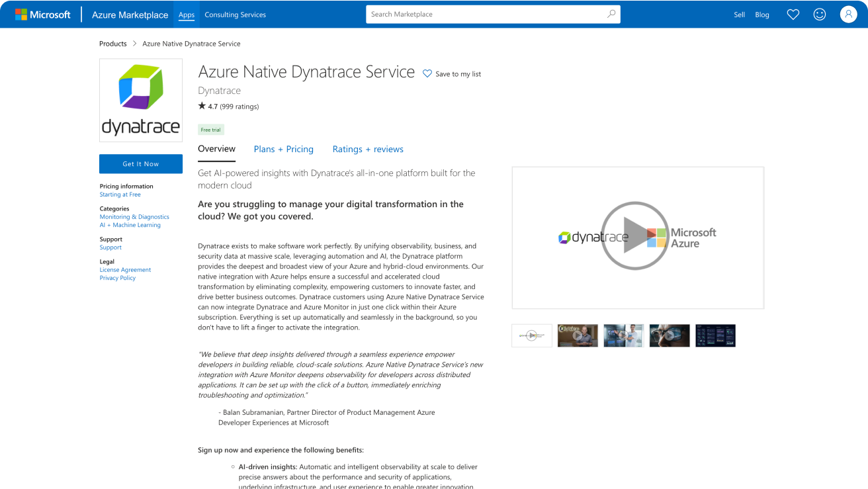Open the favorites heart icon in header
Viewport: 868px width, 489px height.
click(793, 15)
